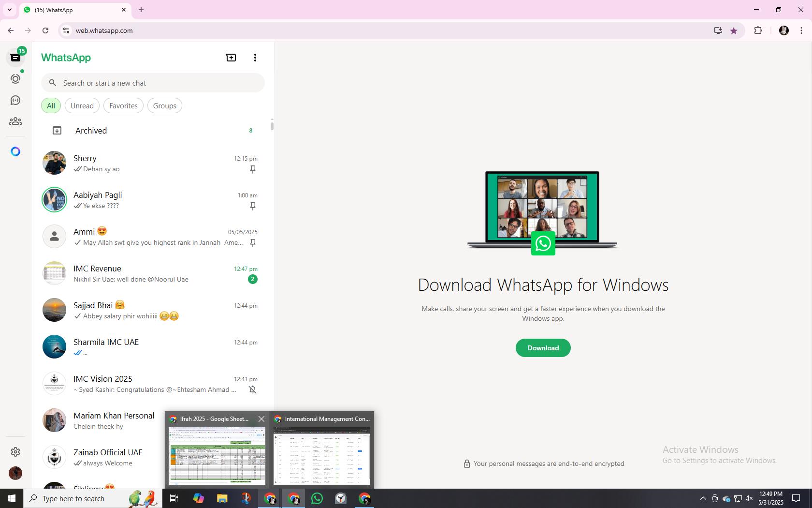This screenshot has width=812, height=508.
Task: Close the WhatsApp browser tab
Action: tap(124, 10)
